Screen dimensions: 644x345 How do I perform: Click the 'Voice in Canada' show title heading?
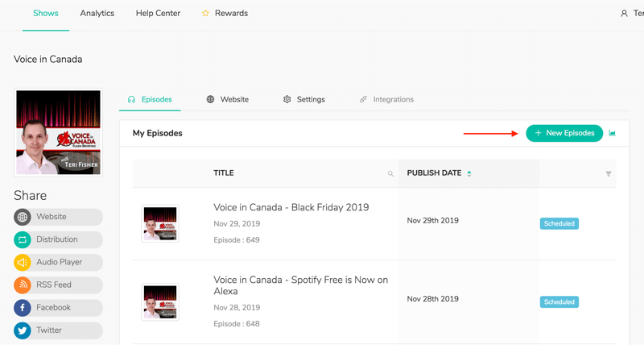point(48,59)
